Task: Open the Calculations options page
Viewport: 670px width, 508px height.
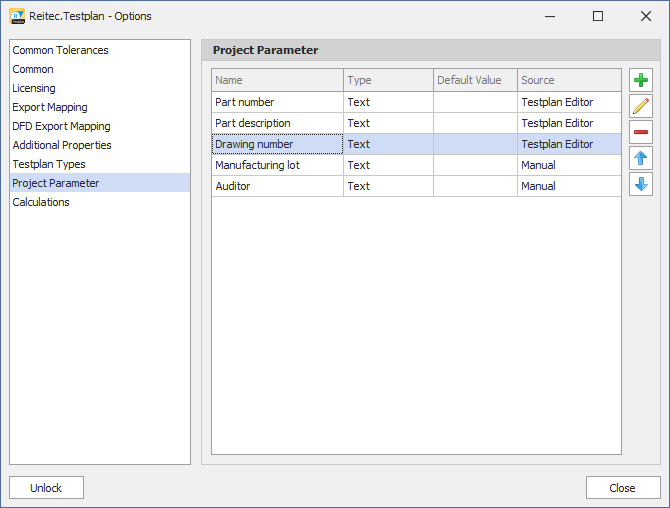Action: (41, 202)
